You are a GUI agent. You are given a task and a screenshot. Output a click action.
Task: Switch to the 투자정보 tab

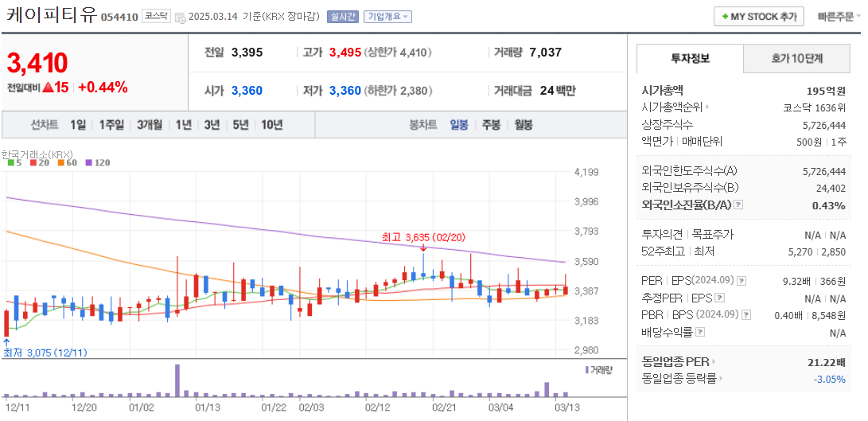click(x=690, y=58)
